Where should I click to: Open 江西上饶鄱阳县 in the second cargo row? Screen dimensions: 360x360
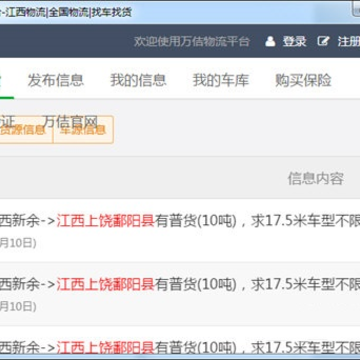105,284
